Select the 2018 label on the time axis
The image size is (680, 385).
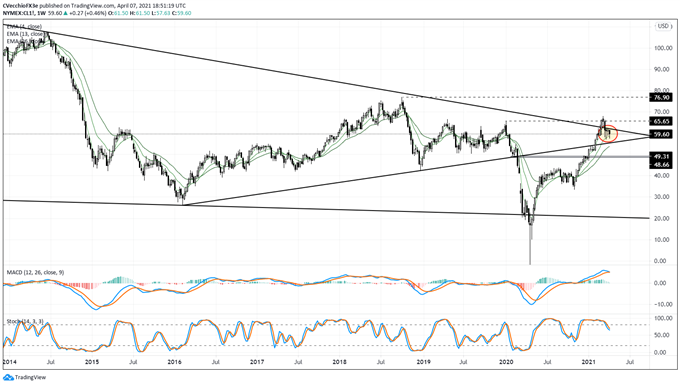(340, 362)
